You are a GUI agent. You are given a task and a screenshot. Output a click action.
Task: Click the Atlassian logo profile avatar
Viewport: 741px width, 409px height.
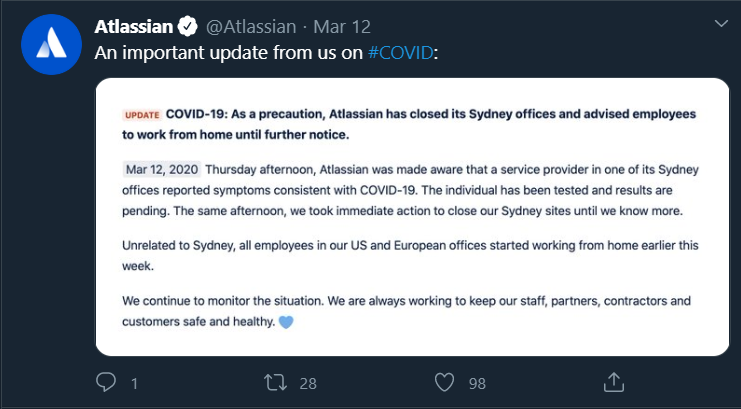pos(52,44)
